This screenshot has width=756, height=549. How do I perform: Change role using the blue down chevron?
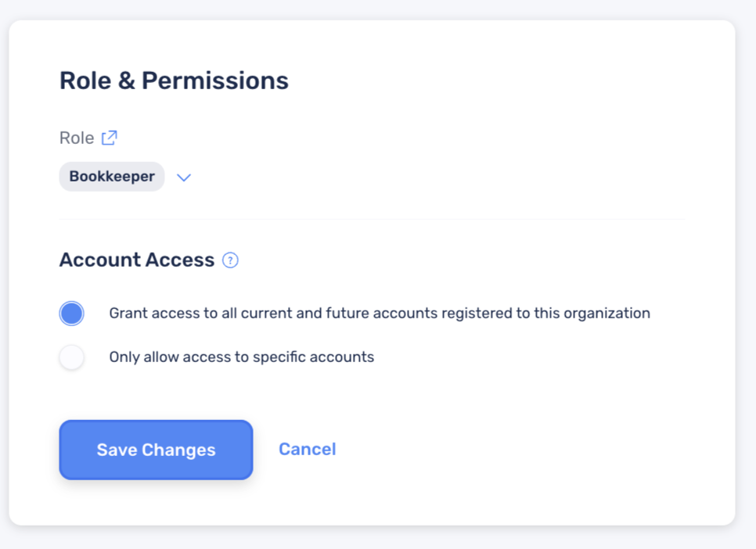click(x=184, y=178)
